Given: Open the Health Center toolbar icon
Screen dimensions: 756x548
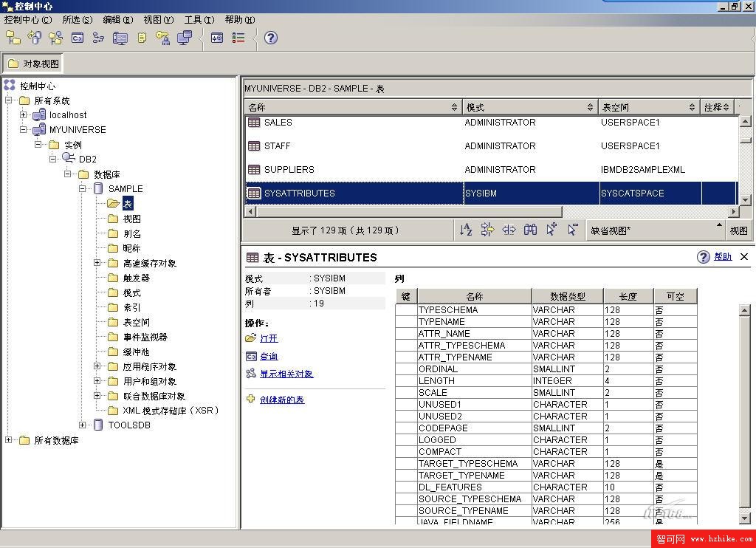Looking at the screenshot, I should tap(120, 38).
